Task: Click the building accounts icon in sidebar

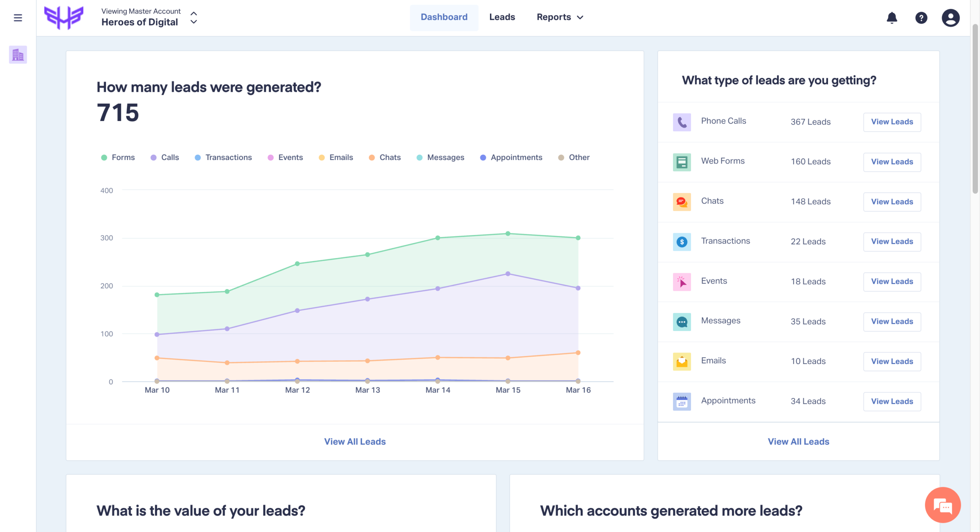Action: tap(18, 55)
